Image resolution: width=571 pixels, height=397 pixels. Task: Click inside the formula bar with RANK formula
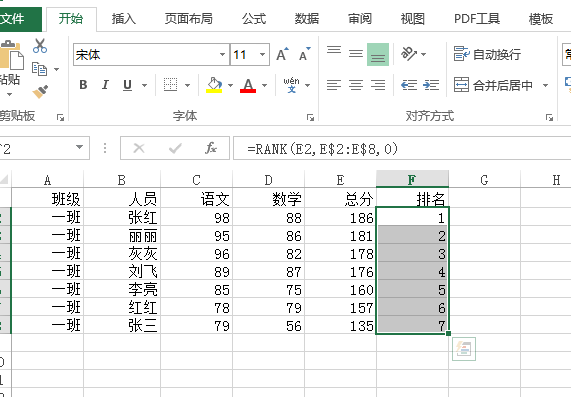[402, 148]
